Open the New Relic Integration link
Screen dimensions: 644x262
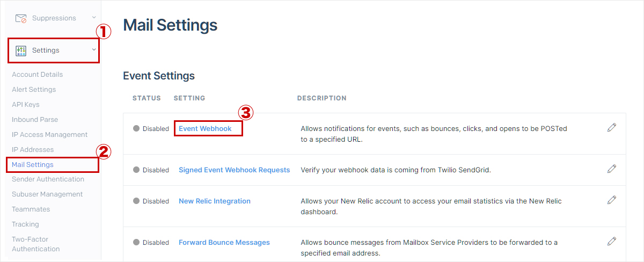coord(215,201)
